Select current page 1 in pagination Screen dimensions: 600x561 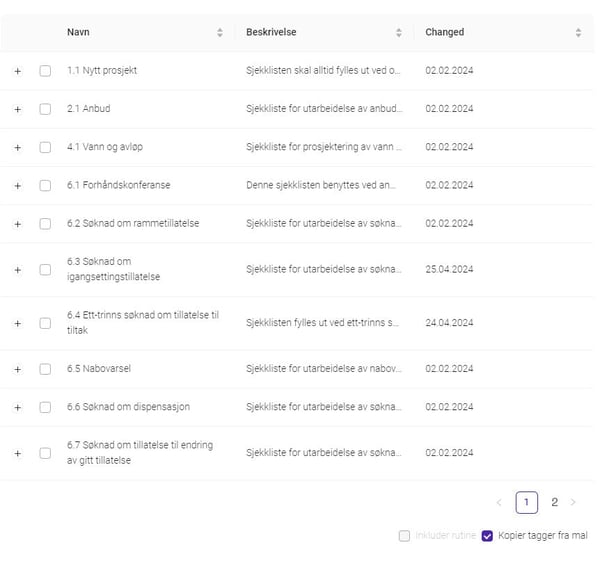pyautogui.click(x=527, y=502)
